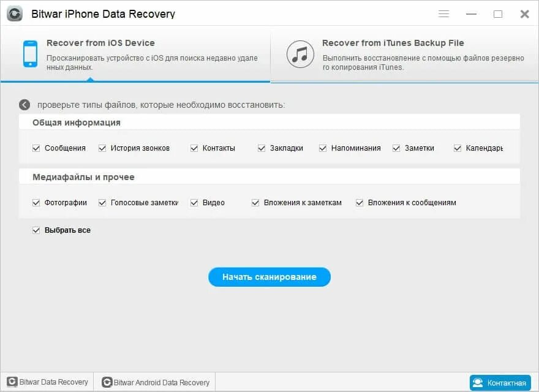The image size is (539, 392).
Task: Uncheck the Сообщения checkbox
Action: point(36,148)
